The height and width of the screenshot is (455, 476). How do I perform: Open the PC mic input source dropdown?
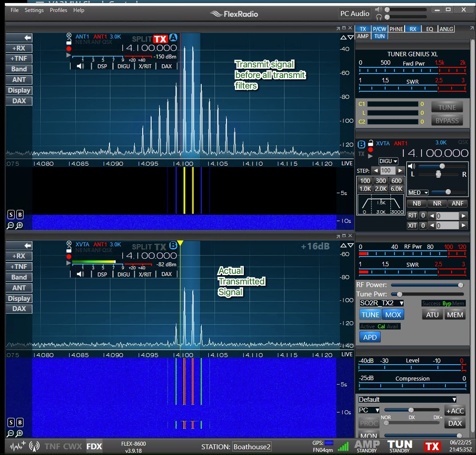369,410
